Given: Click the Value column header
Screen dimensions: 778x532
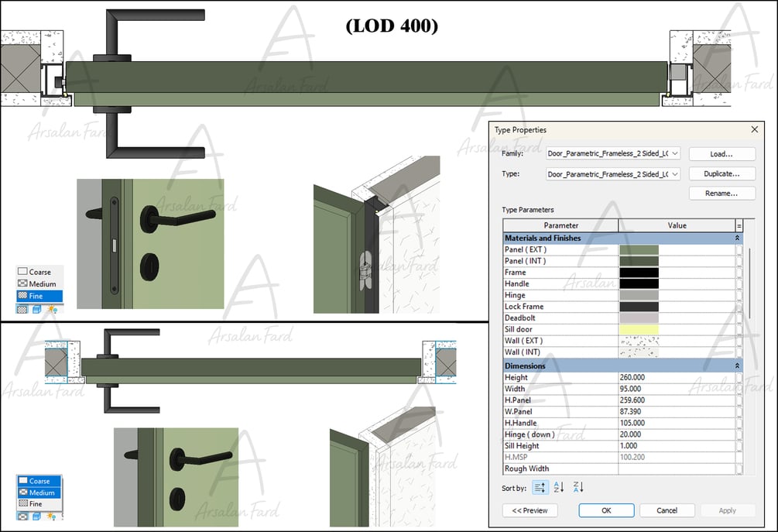Looking at the screenshot, I should pyautogui.click(x=677, y=225).
